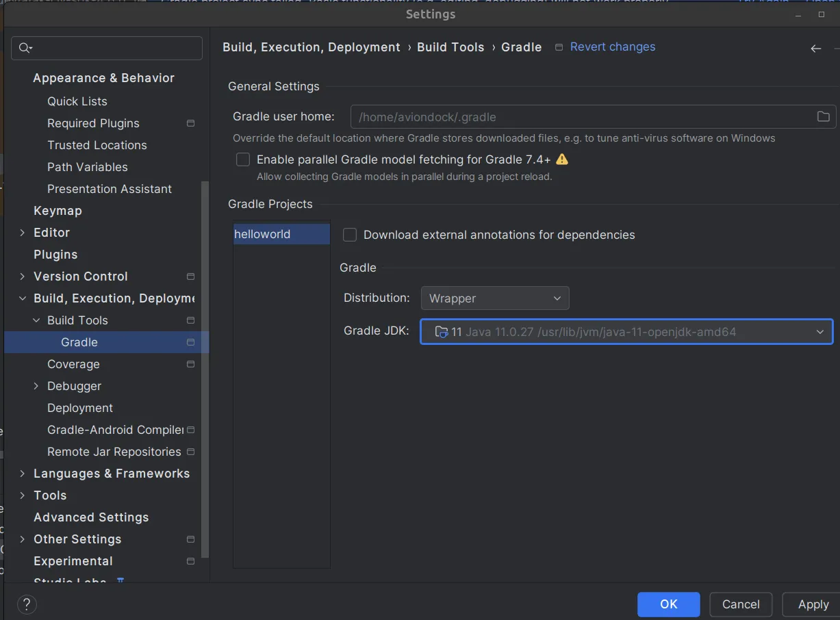Select Plugins in the settings sidebar
840x620 pixels.
click(55, 255)
